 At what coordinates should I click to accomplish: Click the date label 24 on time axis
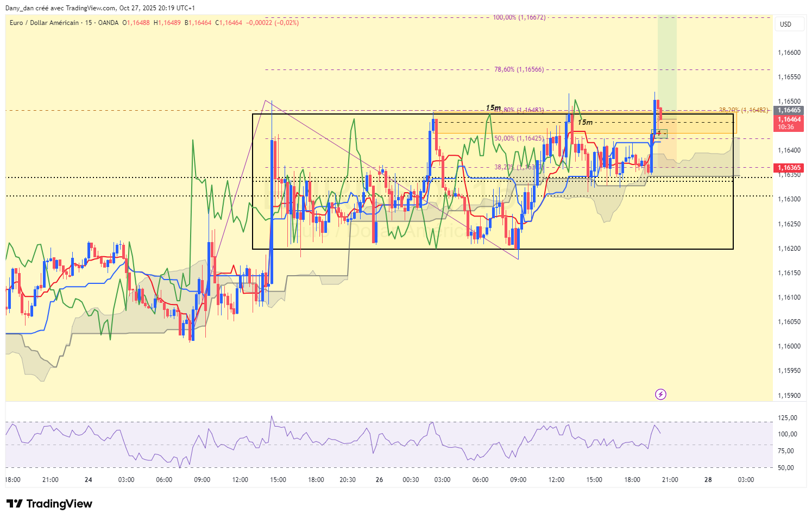(x=89, y=480)
